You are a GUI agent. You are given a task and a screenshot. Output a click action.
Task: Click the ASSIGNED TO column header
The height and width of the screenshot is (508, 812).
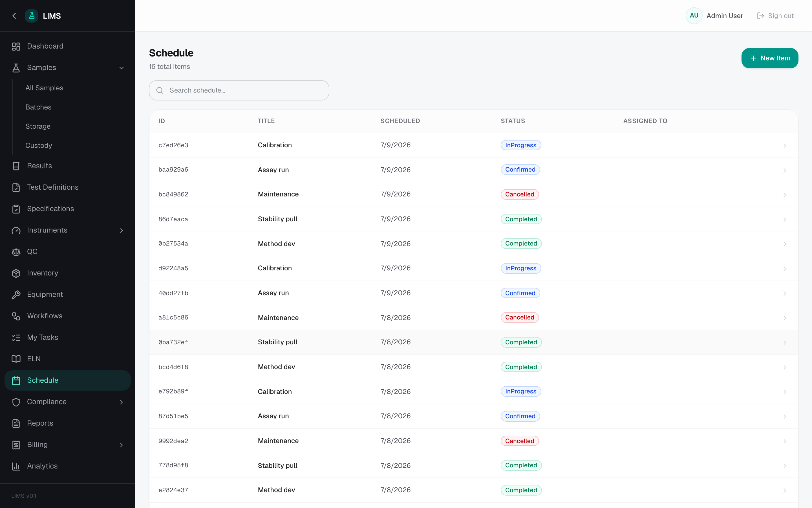pyautogui.click(x=645, y=121)
